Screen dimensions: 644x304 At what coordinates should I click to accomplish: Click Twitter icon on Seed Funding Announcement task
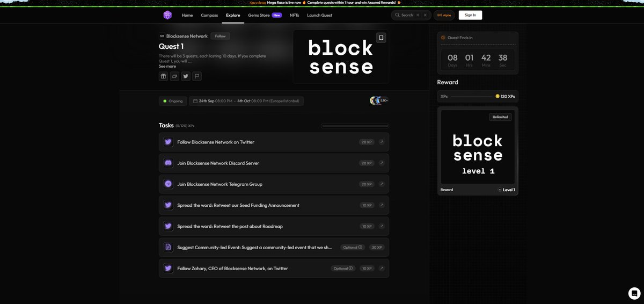(x=168, y=205)
